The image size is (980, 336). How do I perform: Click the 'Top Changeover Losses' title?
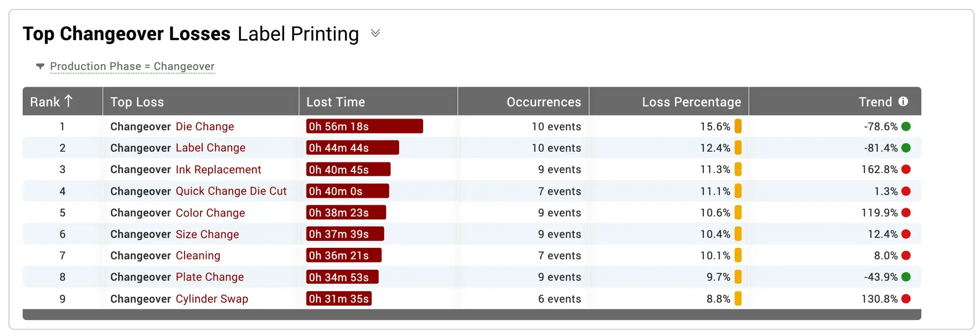click(x=127, y=34)
